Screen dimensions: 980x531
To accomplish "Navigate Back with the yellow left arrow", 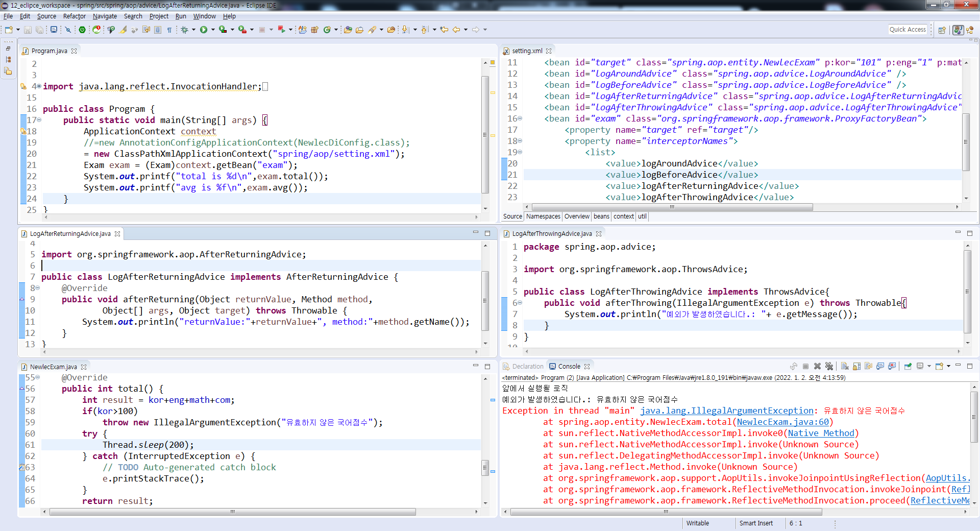I will click(456, 30).
